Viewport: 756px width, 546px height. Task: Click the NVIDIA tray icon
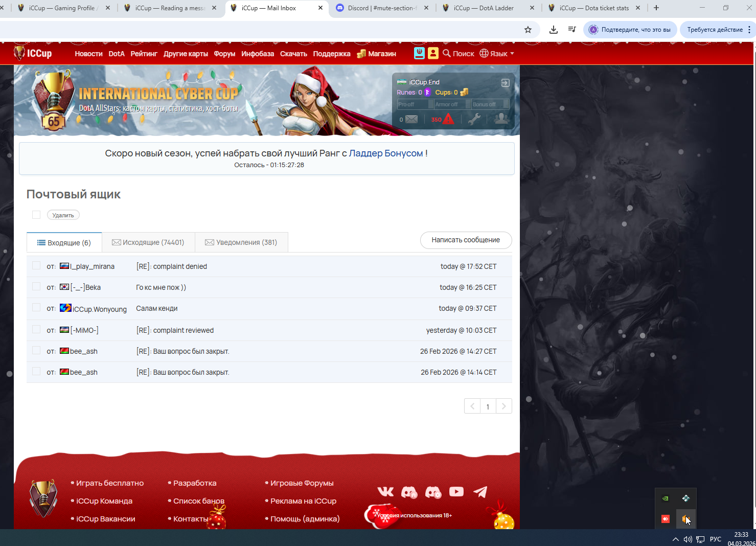[666, 498]
